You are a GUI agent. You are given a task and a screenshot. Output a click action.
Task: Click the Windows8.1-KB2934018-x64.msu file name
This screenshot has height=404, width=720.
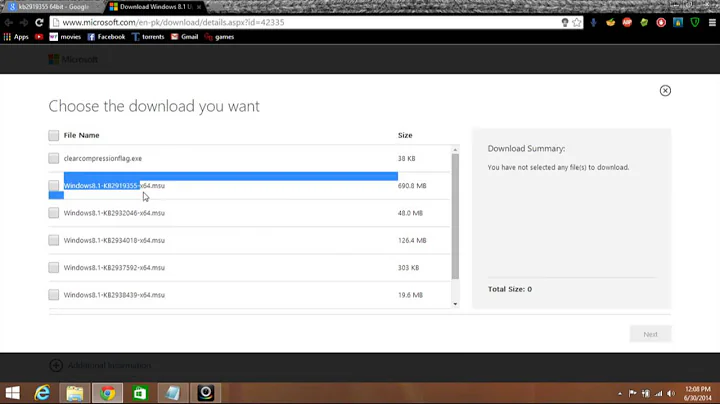click(x=114, y=240)
